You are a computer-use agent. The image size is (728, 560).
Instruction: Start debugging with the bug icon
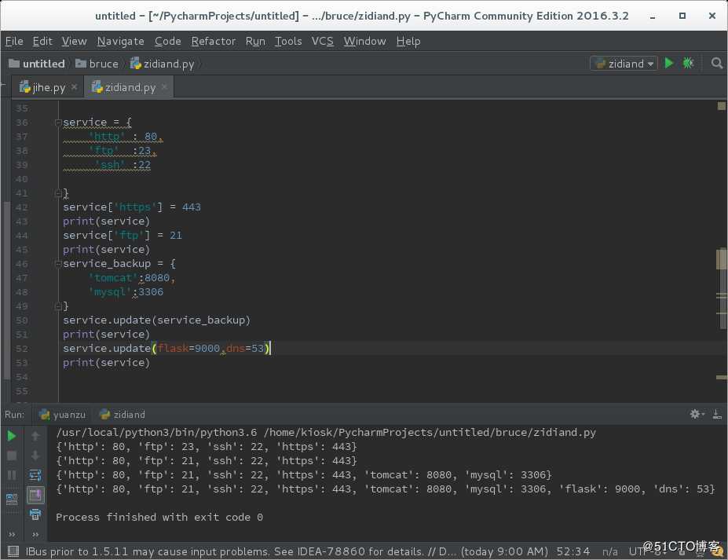(x=688, y=63)
